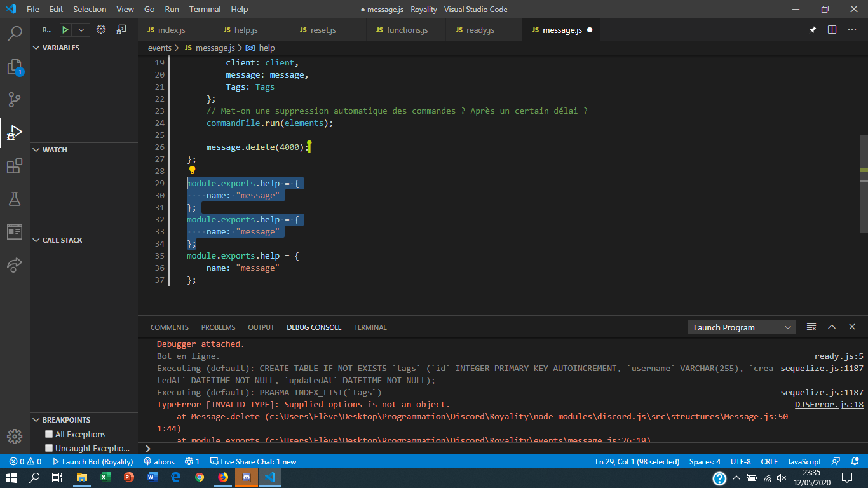Open the Launch Program console dropdown
The height and width of the screenshot is (488, 868).
[742, 327]
